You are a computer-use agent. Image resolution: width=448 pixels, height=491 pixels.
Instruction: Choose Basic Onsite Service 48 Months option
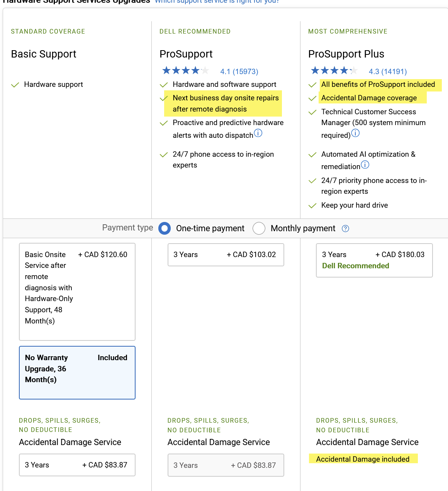coord(77,292)
